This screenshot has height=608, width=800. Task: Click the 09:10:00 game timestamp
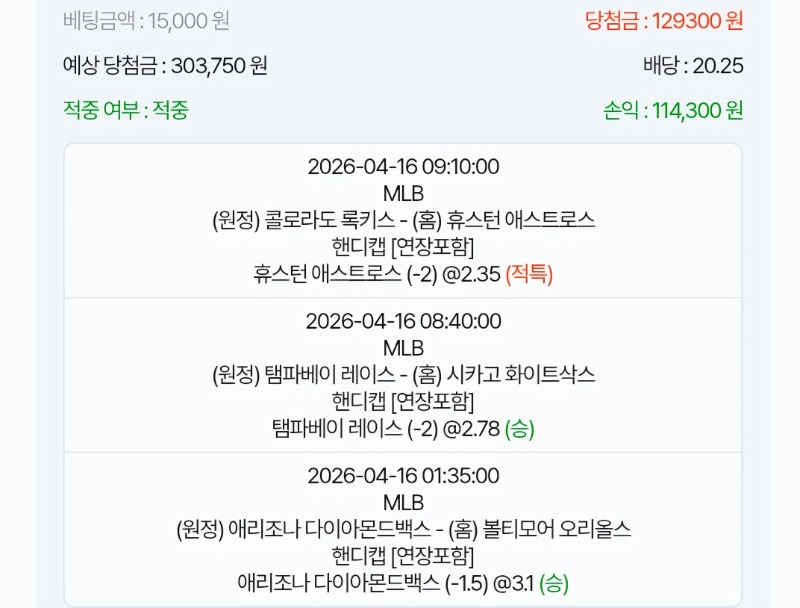(403, 167)
